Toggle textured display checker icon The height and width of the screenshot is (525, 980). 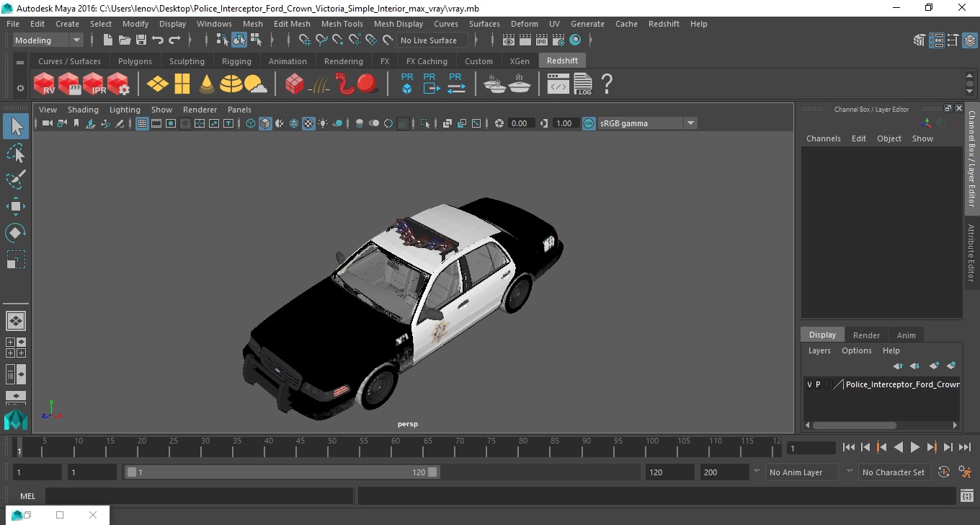pos(308,123)
